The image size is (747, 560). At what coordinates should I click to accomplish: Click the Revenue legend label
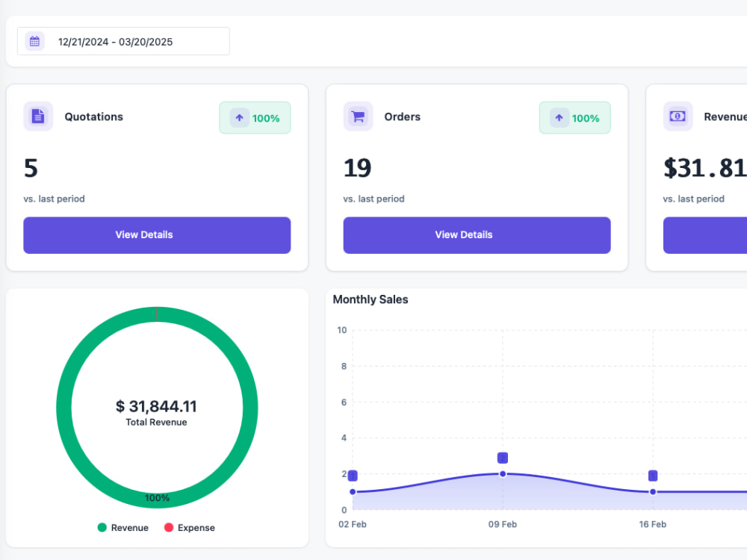(x=129, y=528)
